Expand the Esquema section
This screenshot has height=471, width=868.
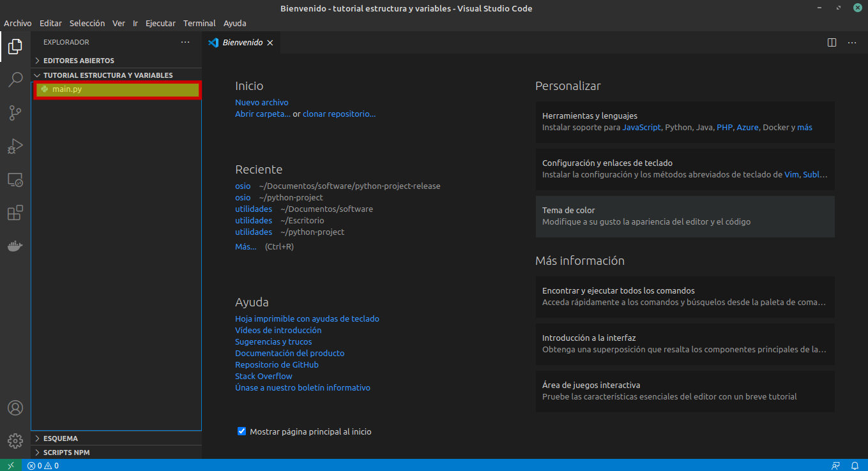point(116,438)
